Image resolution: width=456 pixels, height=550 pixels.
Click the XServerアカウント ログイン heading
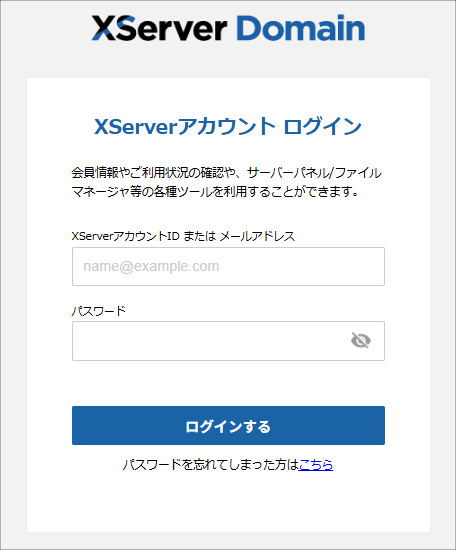click(x=228, y=126)
